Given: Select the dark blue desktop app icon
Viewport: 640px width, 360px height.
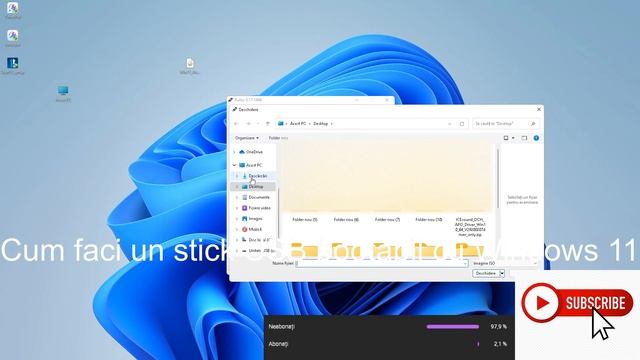Looking at the screenshot, I should 13,66.
